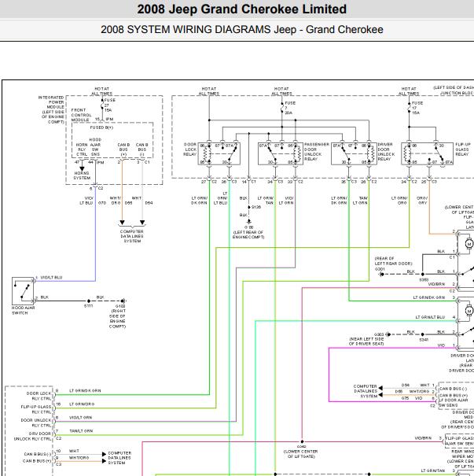Click the 'HORN RLY CTRL' pin label

82,149
